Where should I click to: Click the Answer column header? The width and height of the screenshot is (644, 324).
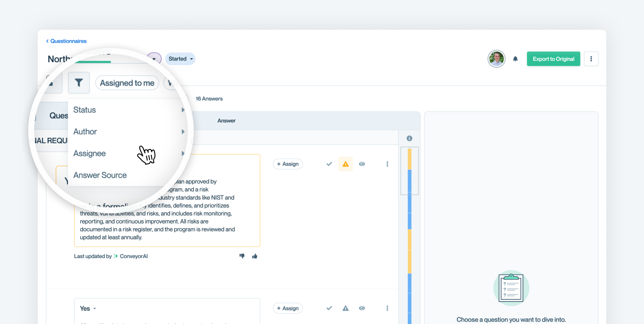(x=227, y=121)
